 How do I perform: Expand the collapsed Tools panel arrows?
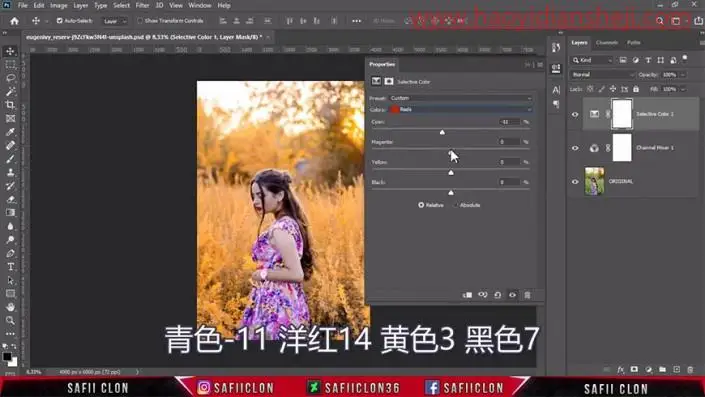pyautogui.click(x=5, y=33)
